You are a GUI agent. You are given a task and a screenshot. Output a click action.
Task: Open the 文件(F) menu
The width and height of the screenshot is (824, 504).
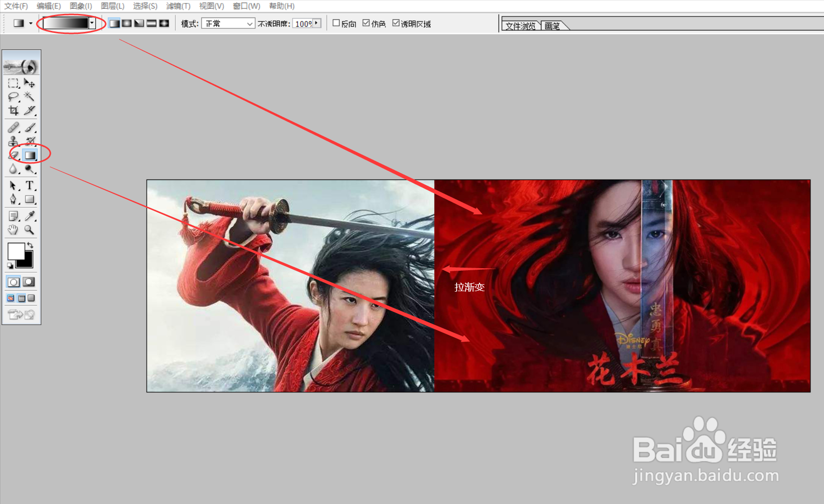(16, 6)
